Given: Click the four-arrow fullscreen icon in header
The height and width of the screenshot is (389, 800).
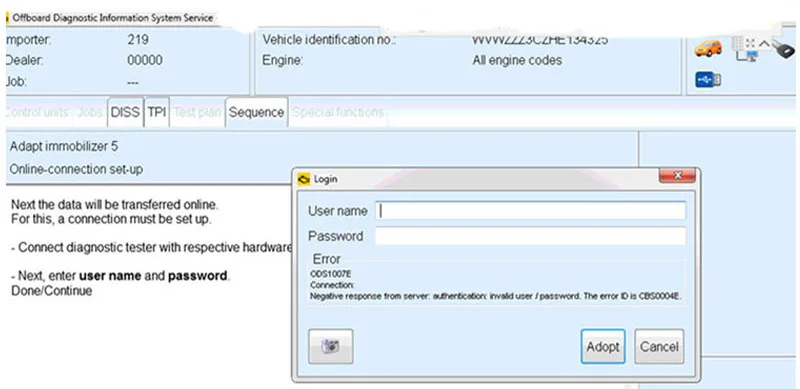Looking at the screenshot, I should pos(750,44).
